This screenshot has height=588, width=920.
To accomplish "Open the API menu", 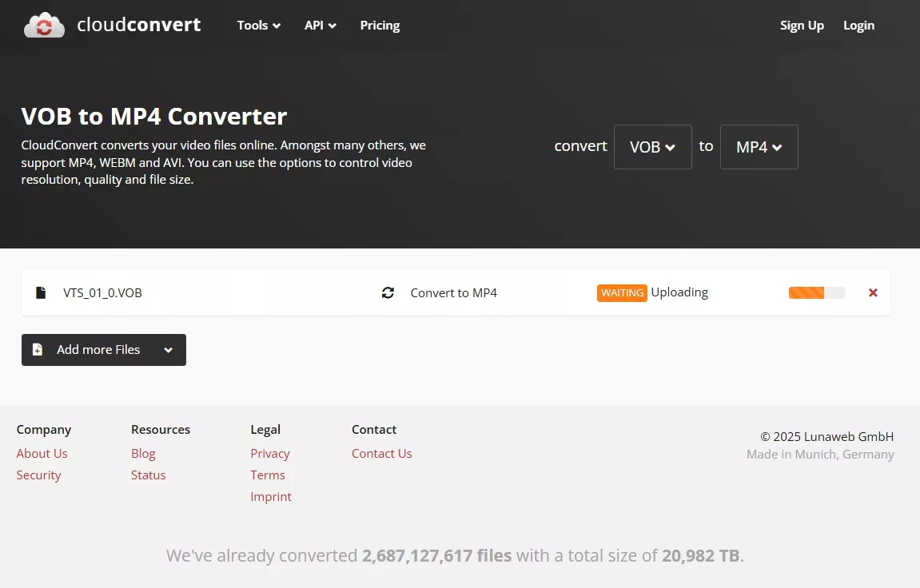I will point(320,25).
